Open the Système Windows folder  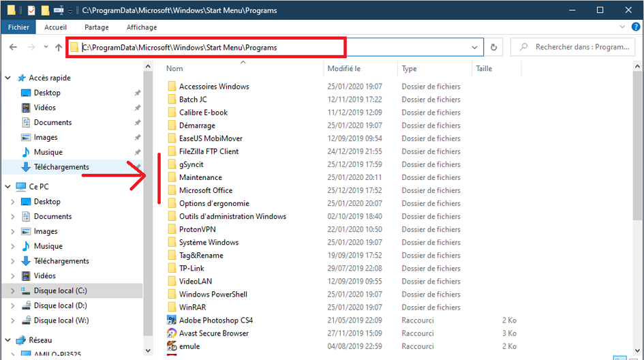pos(203,243)
